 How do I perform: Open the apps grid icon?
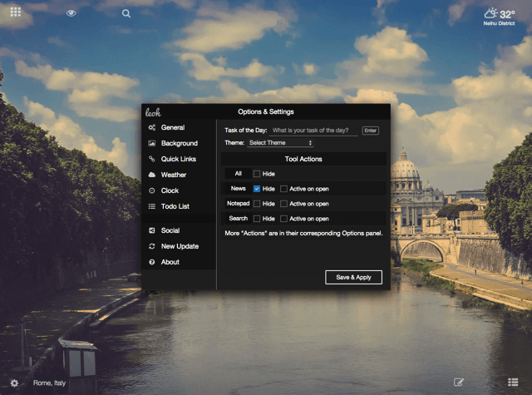(x=16, y=12)
